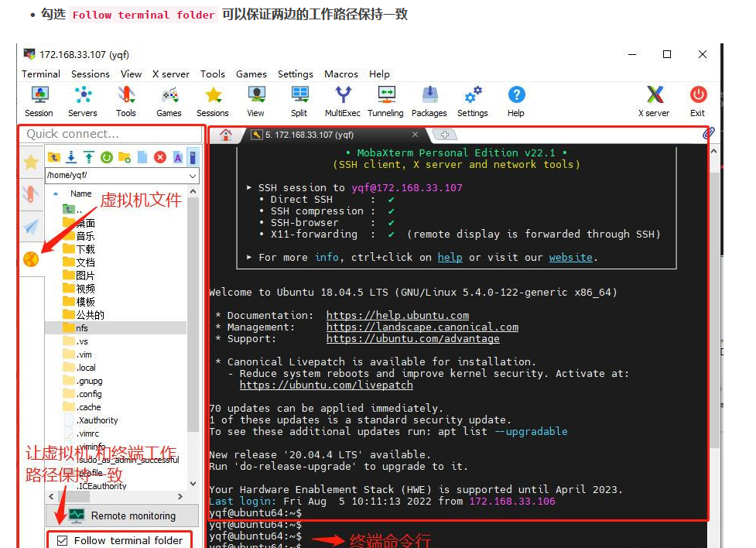Open the X server menu

pyautogui.click(x=171, y=74)
